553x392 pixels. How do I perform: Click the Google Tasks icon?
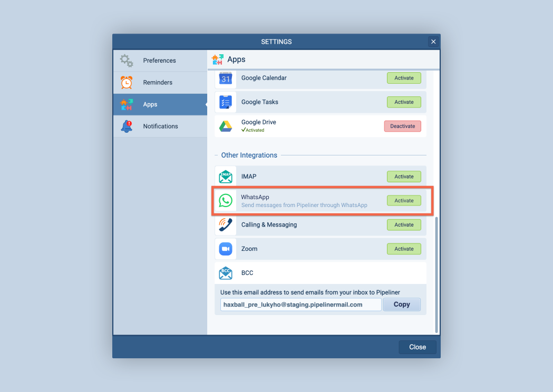click(x=225, y=102)
